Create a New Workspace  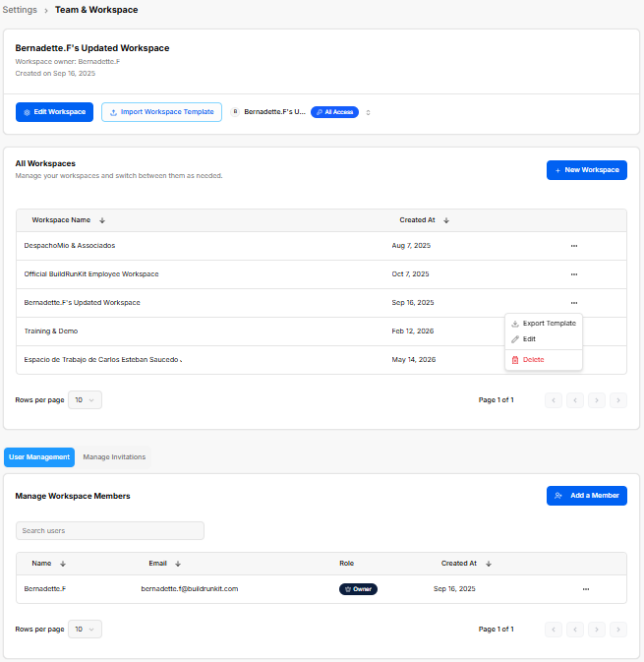pos(587,170)
